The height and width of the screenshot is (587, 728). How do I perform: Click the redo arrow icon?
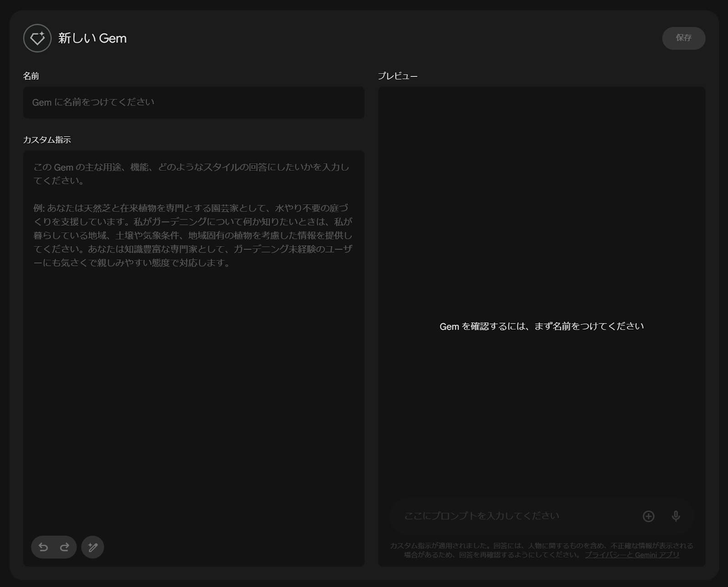(x=65, y=547)
